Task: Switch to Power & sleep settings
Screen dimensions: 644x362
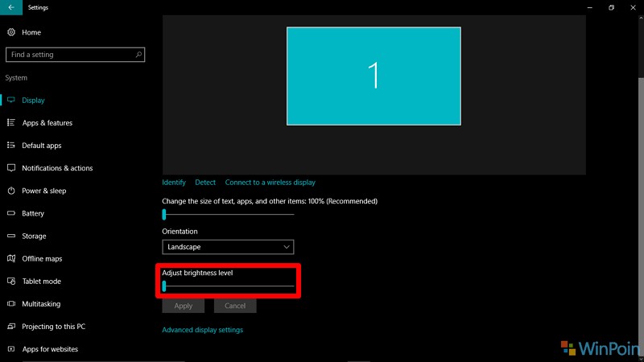Action: [44, 191]
